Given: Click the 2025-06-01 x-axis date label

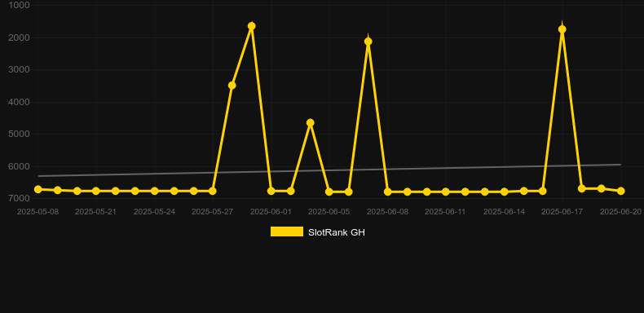Looking at the screenshot, I should [271, 212].
